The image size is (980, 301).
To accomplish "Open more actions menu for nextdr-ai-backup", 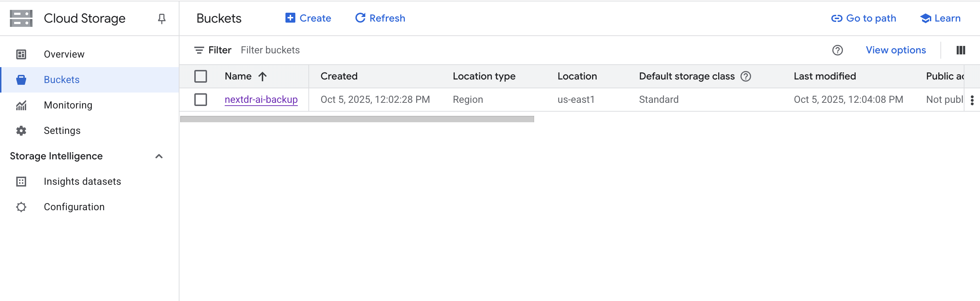I will (972, 100).
